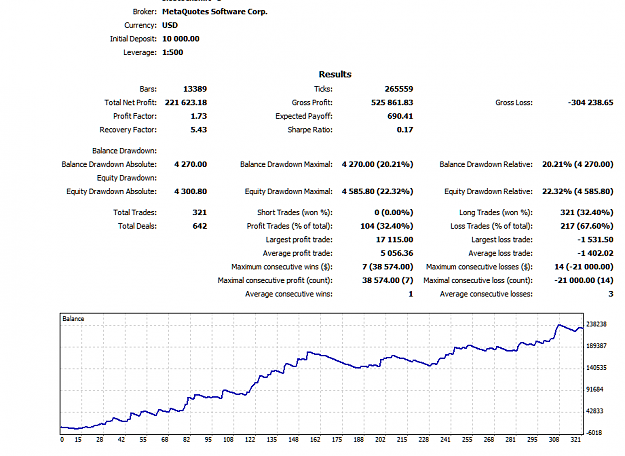
Task: Select the Equity Drawdown: label
Action: [x=127, y=178]
